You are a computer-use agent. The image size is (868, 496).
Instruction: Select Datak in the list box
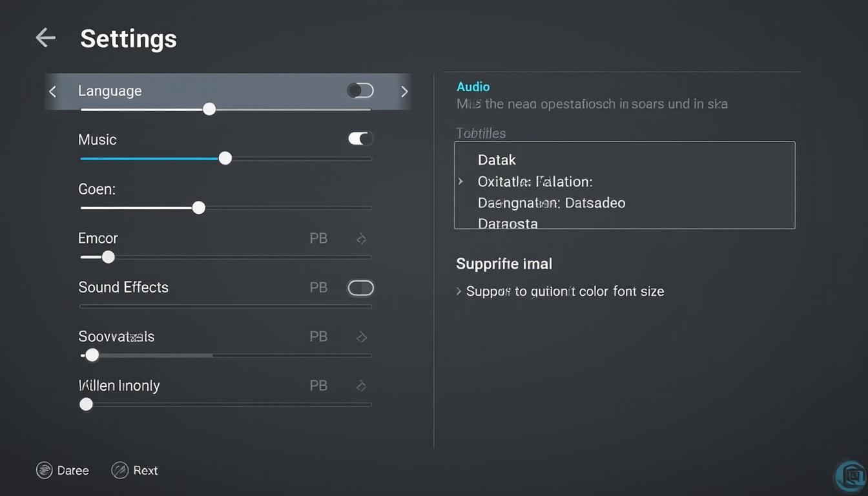497,160
